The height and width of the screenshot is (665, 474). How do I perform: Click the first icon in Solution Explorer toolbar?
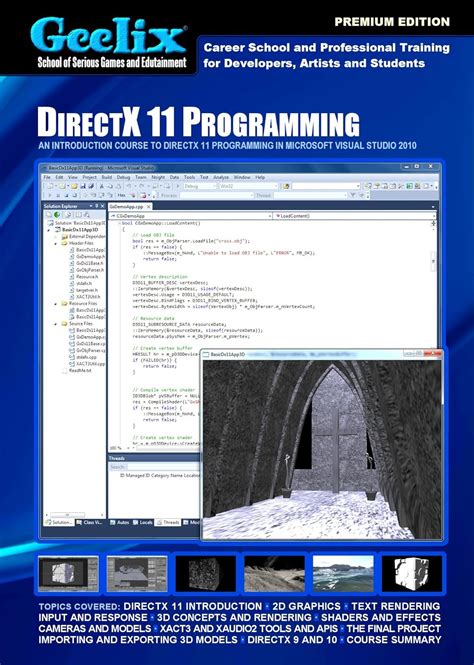49,215
